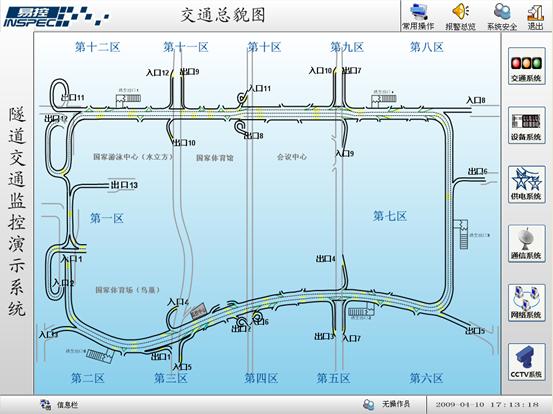The height and width of the screenshot is (414, 553).
Task: Click the 无操作员 operator icon
Action: pyautogui.click(x=369, y=404)
